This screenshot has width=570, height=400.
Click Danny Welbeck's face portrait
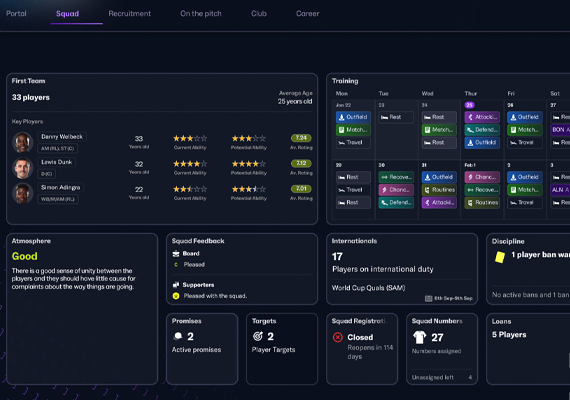coord(23,142)
